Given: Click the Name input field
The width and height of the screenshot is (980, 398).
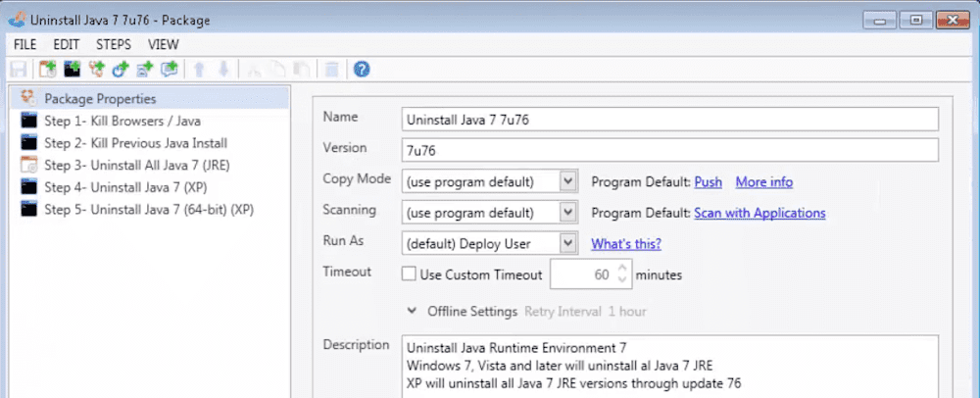Looking at the screenshot, I should pos(670,119).
